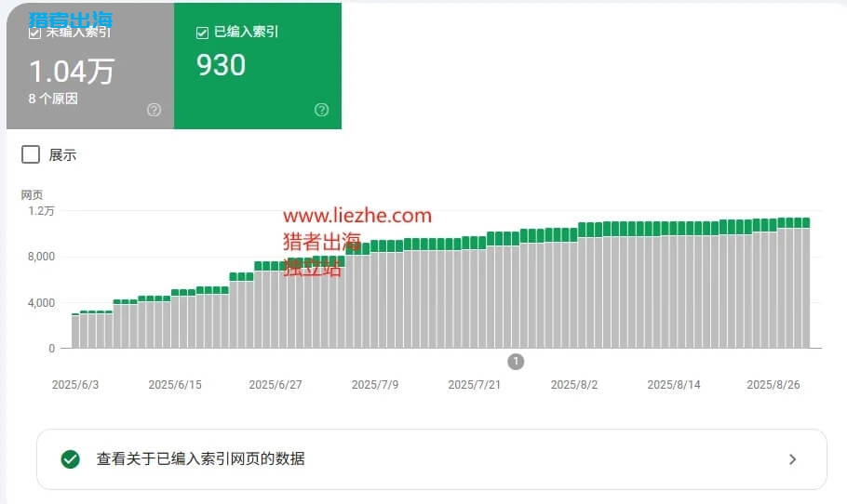The height and width of the screenshot is (504, 847).
Task: Click the 2025/8/26 date axis label
Action: pos(773,385)
